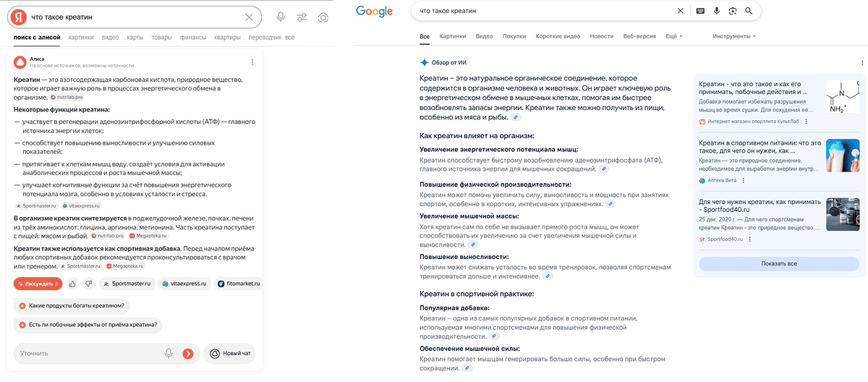
Task: Expand Google 'Инструменты' dropdown
Action: (x=734, y=35)
